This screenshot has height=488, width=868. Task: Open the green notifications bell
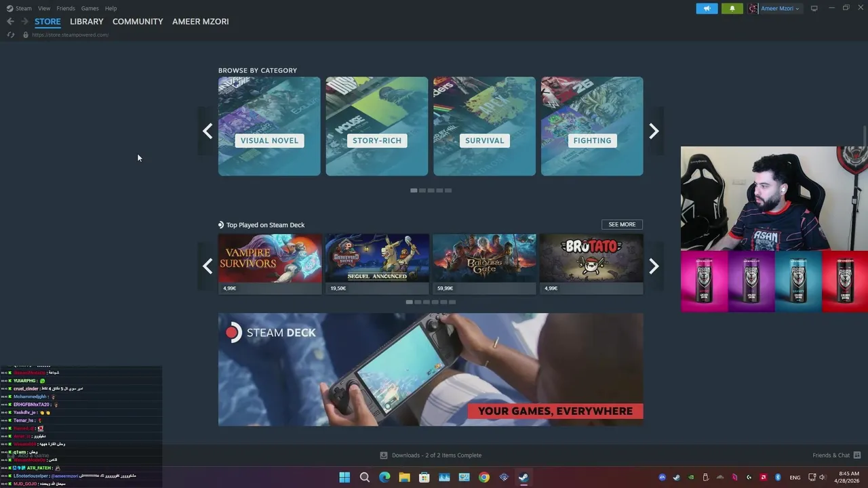[x=732, y=8]
